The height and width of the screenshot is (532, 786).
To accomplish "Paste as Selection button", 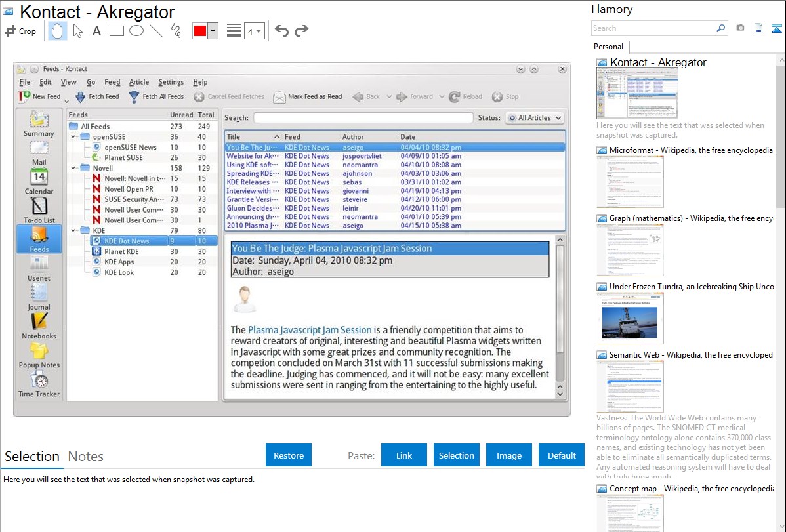I will click(456, 455).
